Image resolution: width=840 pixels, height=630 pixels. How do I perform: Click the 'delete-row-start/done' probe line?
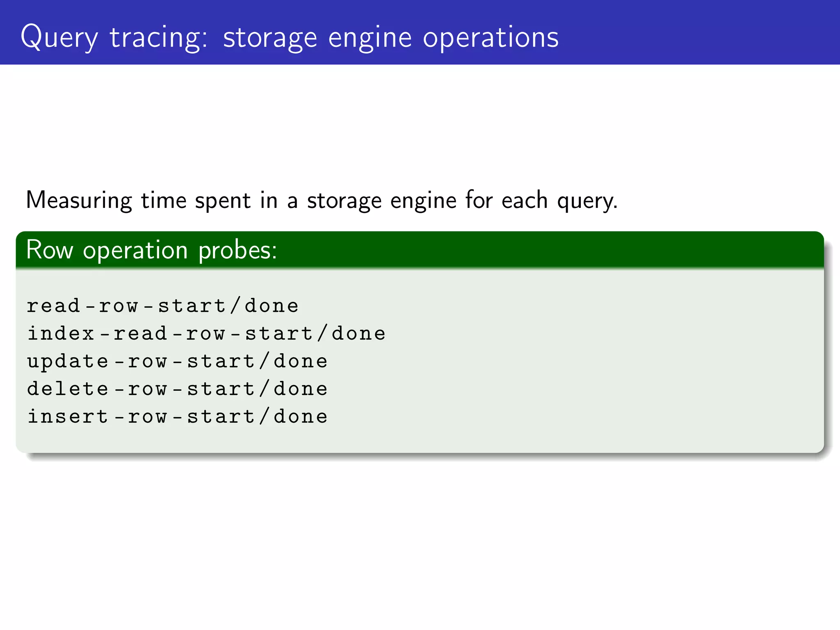(x=177, y=389)
